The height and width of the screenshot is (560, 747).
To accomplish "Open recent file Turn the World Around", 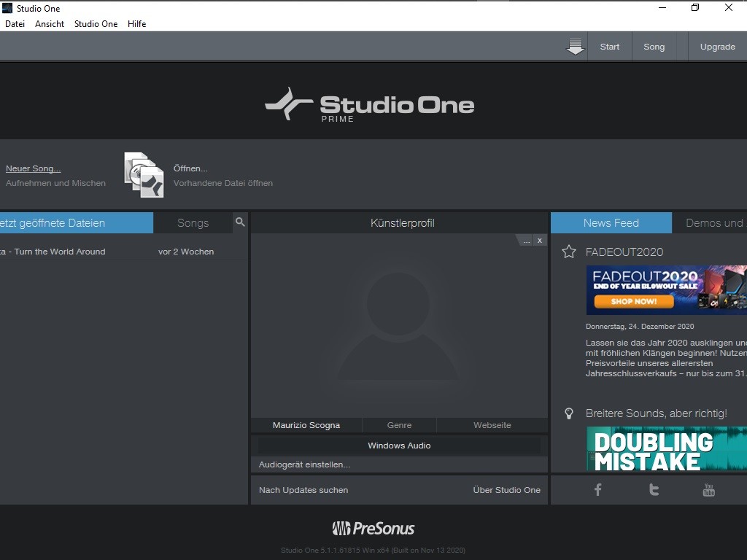I will pyautogui.click(x=124, y=252).
